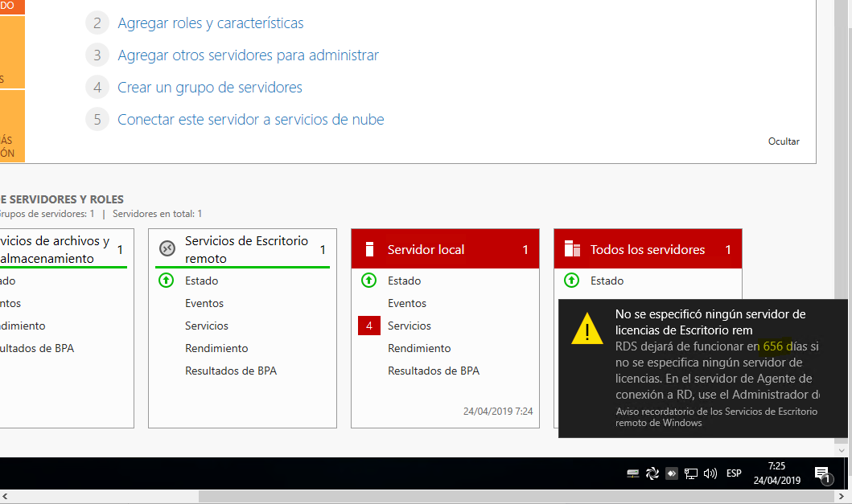This screenshot has height=504, width=852.
Task: Open Agregar roles y características link
Action: (211, 23)
